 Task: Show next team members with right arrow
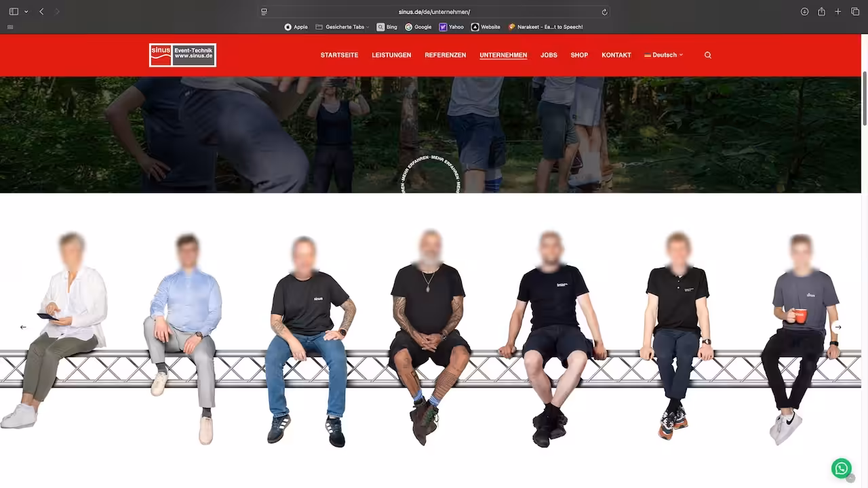pyautogui.click(x=838, y=327)
